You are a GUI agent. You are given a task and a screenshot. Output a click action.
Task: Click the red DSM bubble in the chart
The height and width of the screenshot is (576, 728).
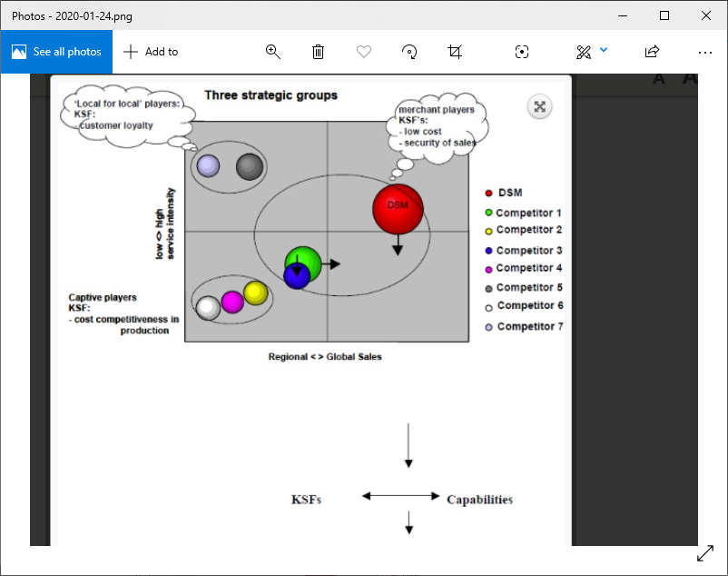pos(398,209)
